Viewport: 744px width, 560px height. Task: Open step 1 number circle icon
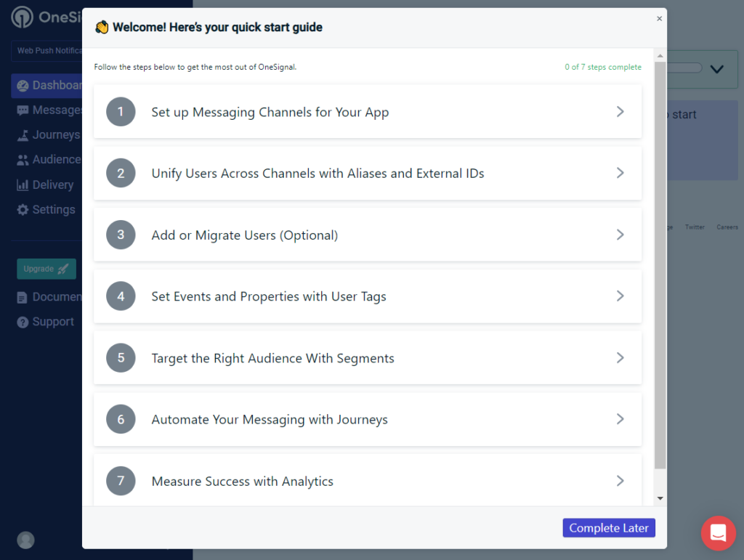[121, 112]
